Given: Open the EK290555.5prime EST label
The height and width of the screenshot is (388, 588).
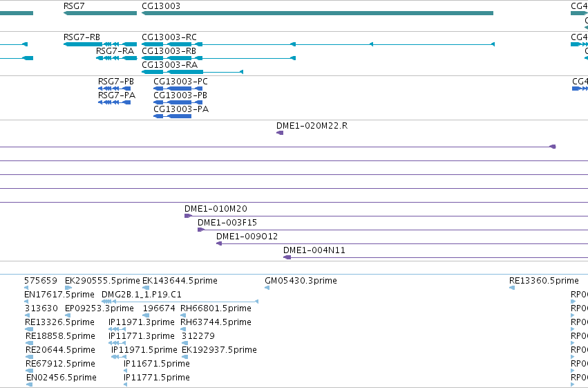Looking at the screenshot, I should coord(102,281).
